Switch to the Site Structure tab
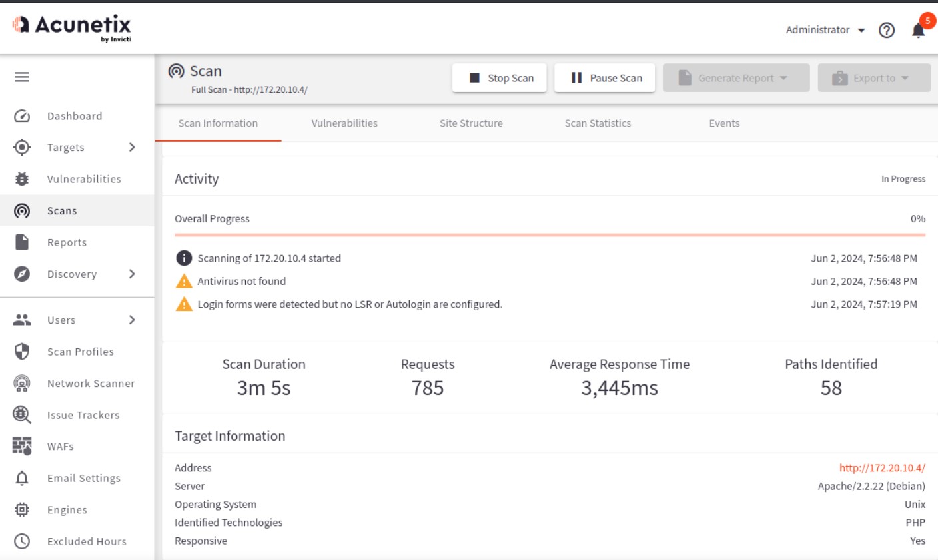This screenshot has width=938, height=560. [x=471, y=123]
